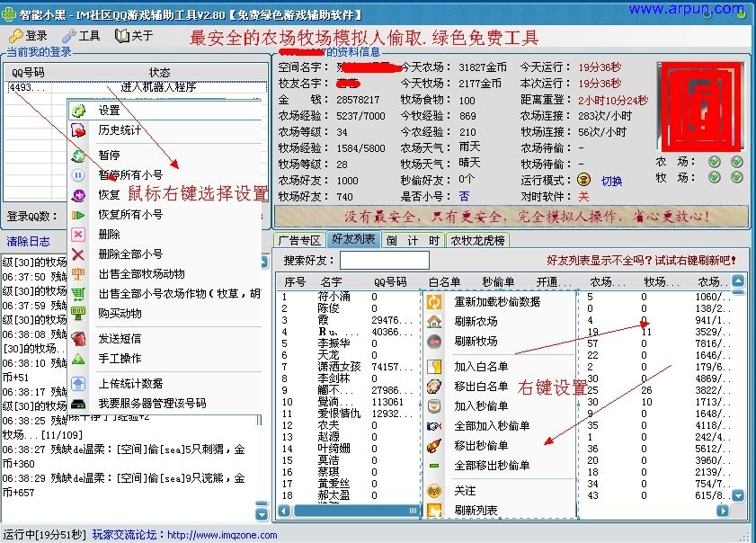Toggle first green check for 农场
Image resolution: width=756 pixels, height=543 pixels.
714,162
